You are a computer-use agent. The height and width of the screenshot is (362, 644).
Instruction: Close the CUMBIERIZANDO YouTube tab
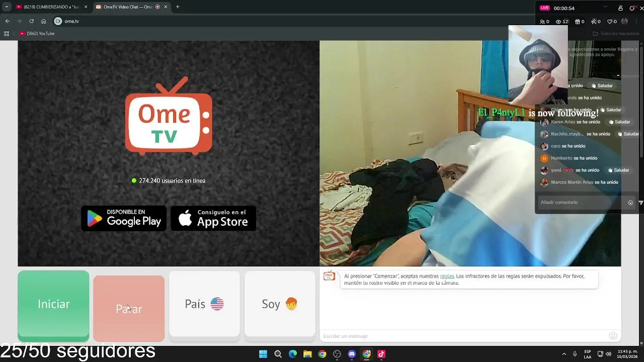86,7
